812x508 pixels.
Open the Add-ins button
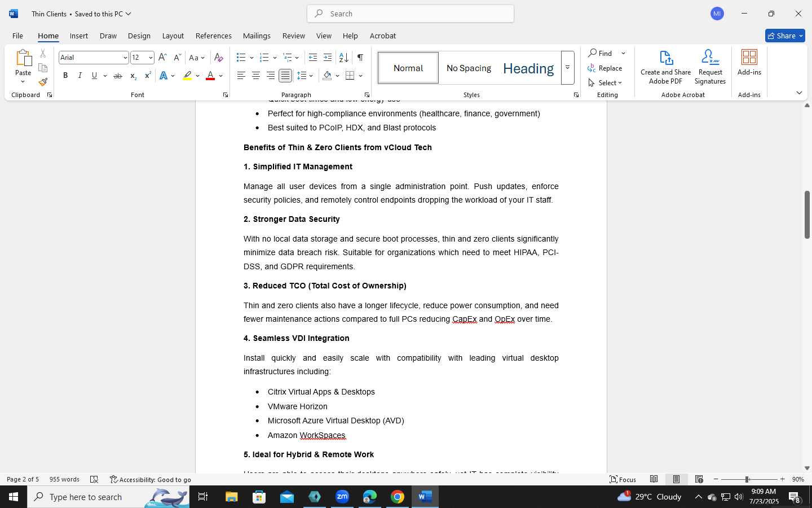[749, 63]
